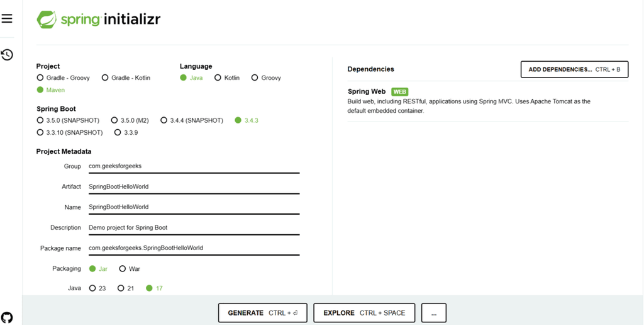Choose Java version 21

click(126, 288)
